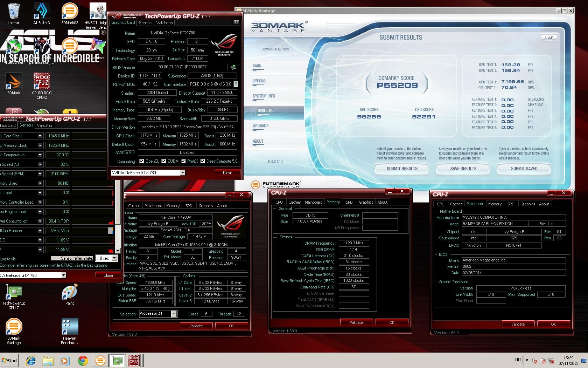
Task: Launch AI Suite 3 from the desktop
Action: coord(42,14)
